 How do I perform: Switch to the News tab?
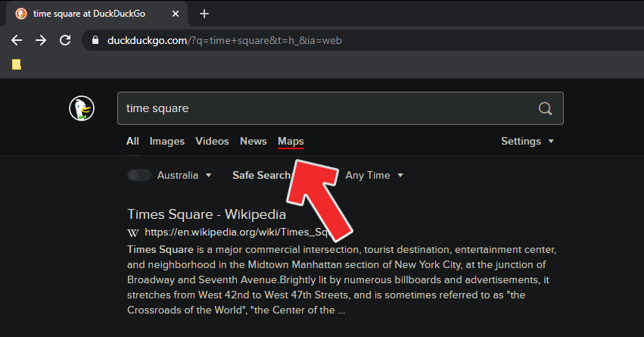pyautogui.click(x=254, y=142)
